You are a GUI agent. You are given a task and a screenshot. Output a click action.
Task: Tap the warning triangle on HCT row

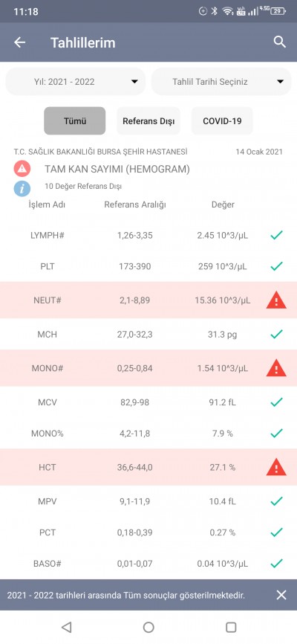pos(276,468)
